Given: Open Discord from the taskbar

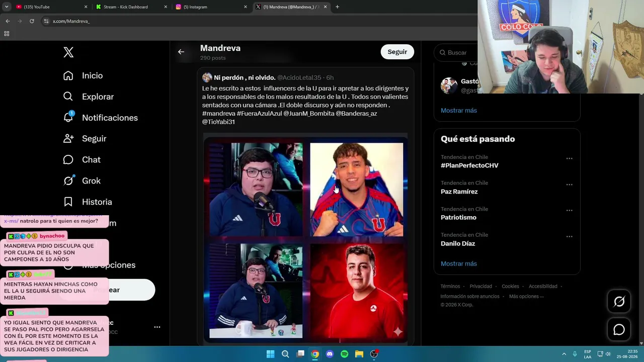Looking at the screenshot, I should click(330, 354).
